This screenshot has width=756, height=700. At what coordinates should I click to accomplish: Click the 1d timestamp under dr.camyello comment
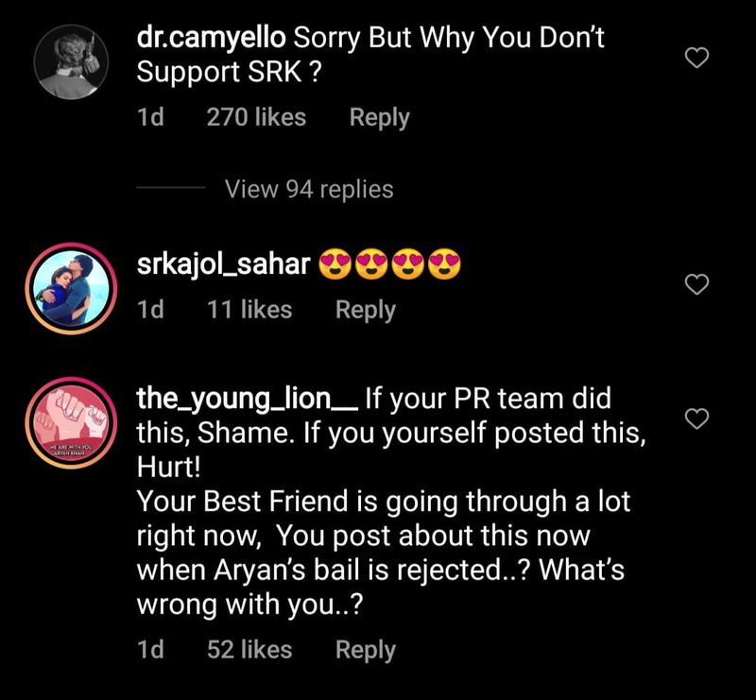point(151,118)
